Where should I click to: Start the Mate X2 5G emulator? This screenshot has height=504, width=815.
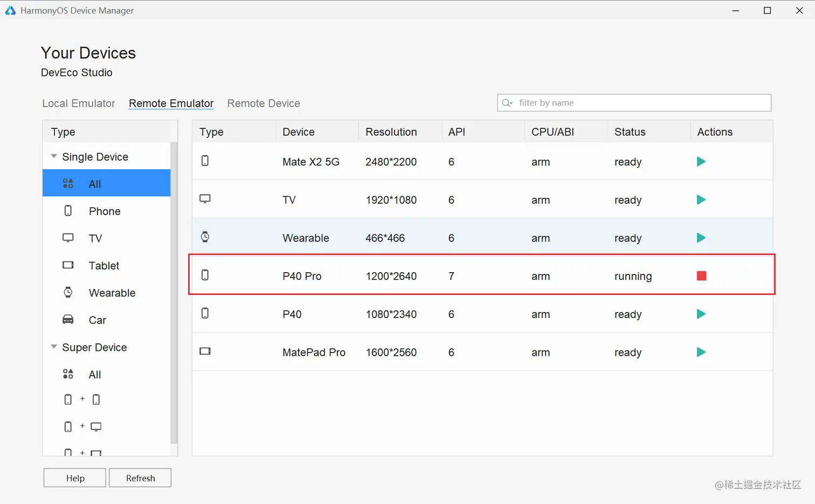701,162
